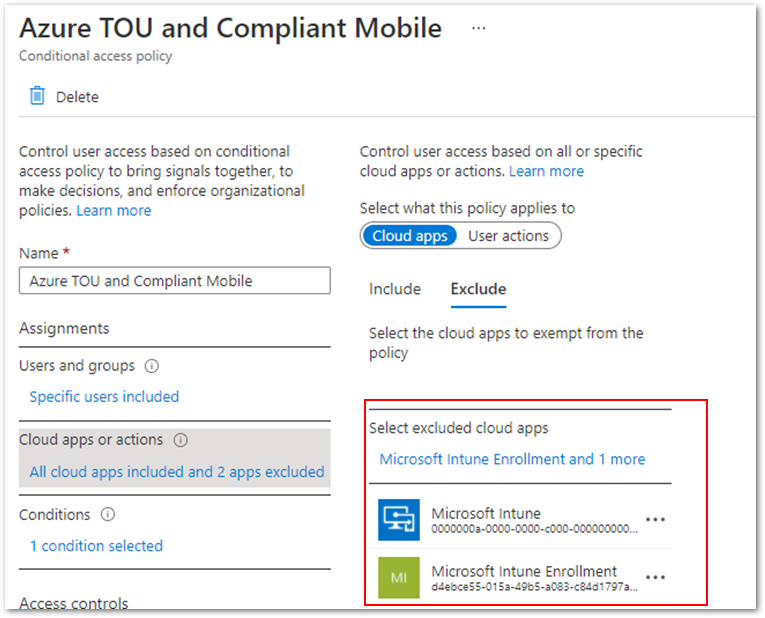
Task: Select the Exclude tab
Action: [478, 289]
